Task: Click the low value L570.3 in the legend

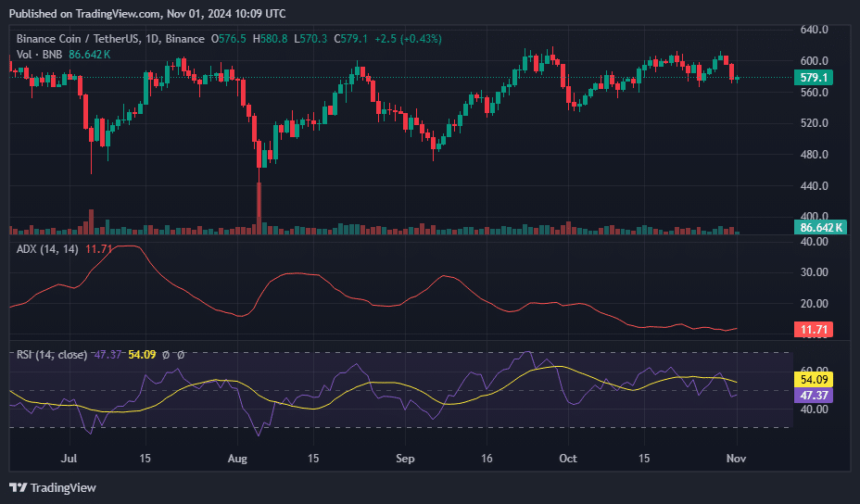Action: click(x=310, y=39)
